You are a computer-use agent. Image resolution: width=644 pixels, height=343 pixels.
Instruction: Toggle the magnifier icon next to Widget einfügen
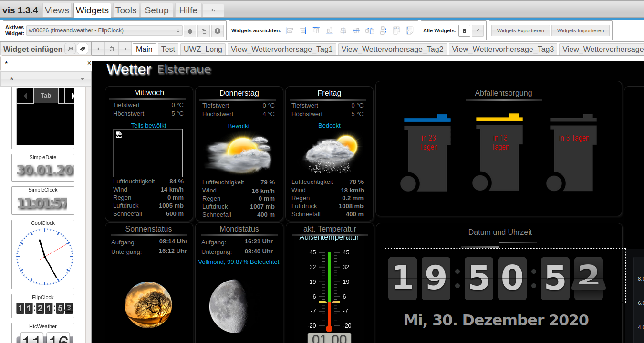(x=70, y=49)
